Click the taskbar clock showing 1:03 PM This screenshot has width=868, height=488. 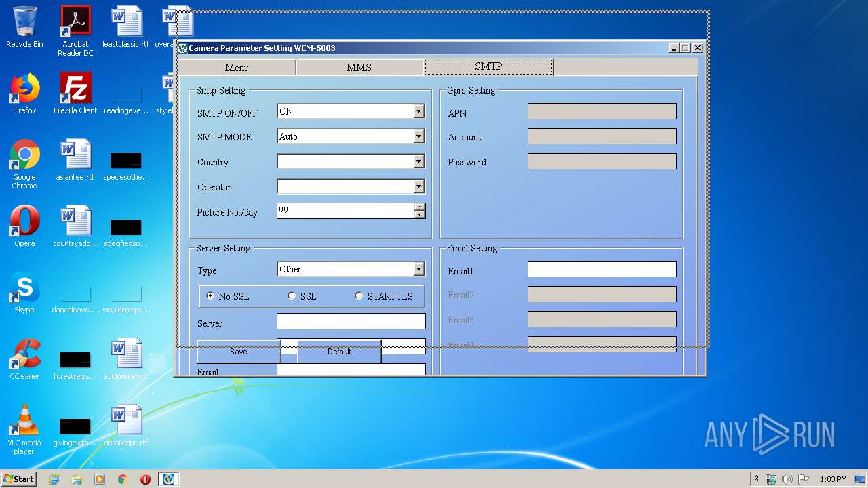click(833, 479)
